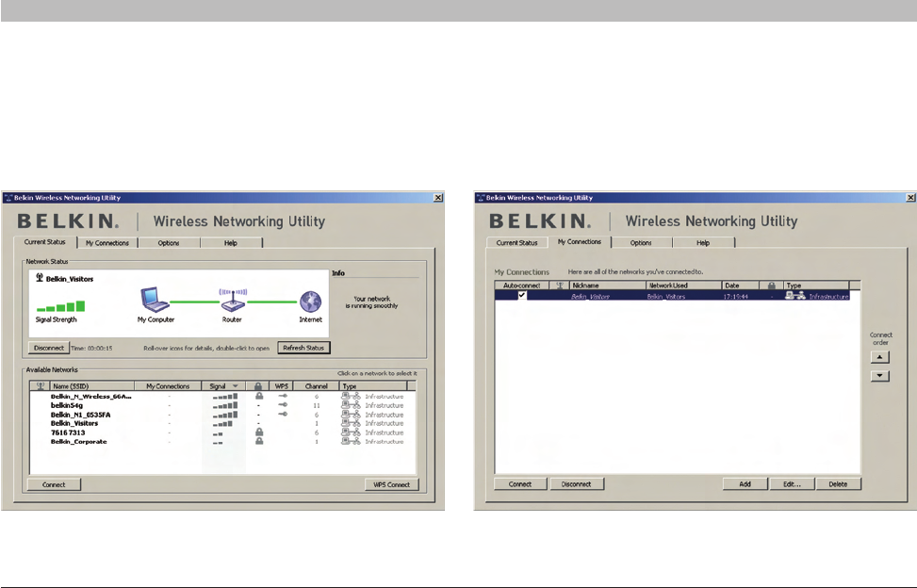This screenshot has width=917, height=588.
Task: Toggle Auto-connect checkbox for Belkin_Visitors
Action: [522, 295]
